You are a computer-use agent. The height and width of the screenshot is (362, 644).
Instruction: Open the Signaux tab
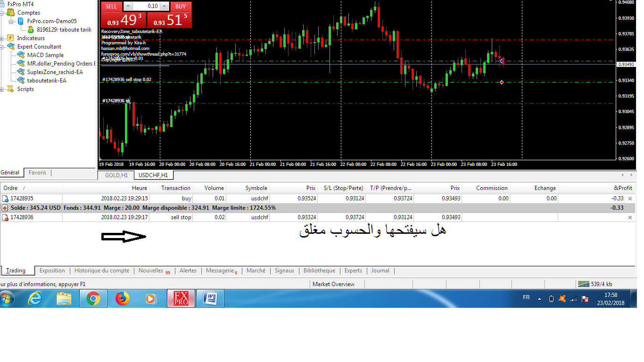tap(284, 271)
